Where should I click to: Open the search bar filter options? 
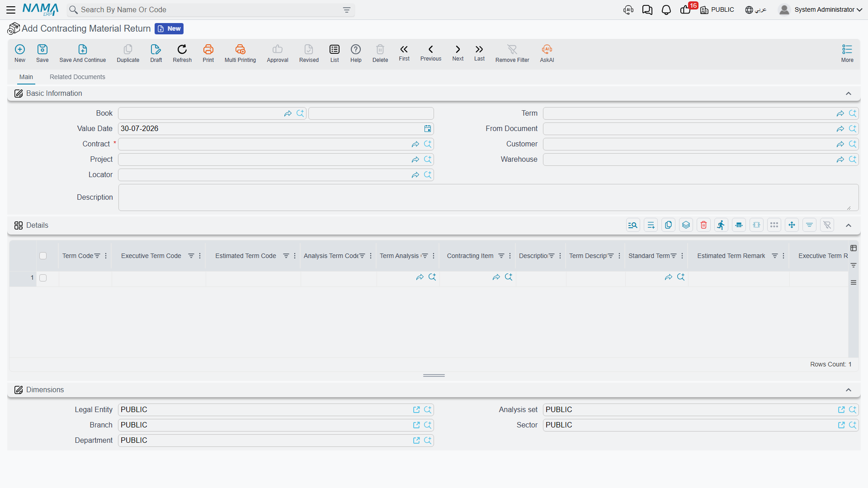[347, 10]
